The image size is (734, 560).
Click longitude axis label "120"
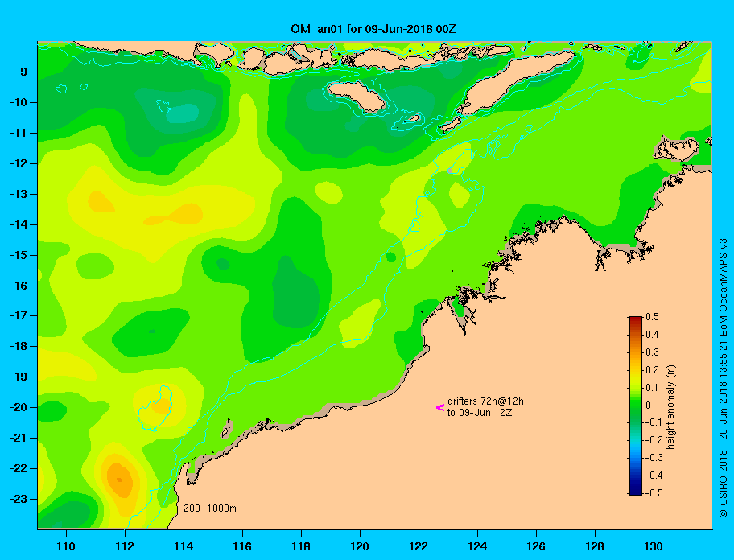pos(360,546)
